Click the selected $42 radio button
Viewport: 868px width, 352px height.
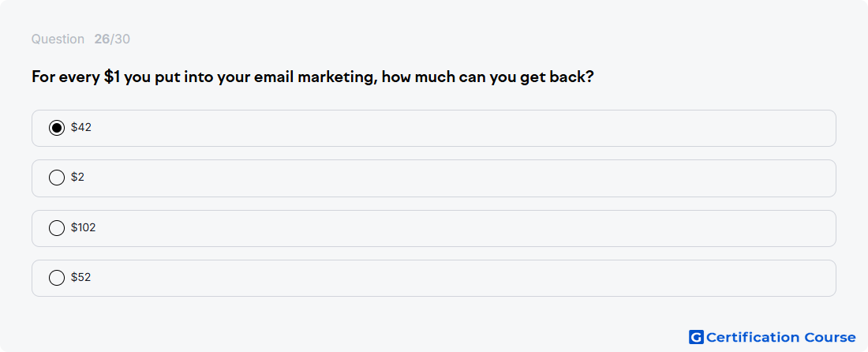(57, 128)
